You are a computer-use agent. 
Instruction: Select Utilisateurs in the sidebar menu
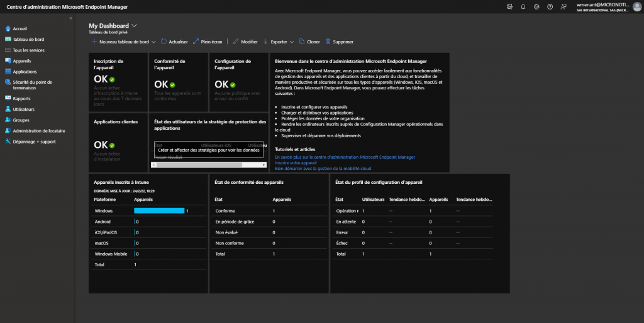(x=24, y=109)
